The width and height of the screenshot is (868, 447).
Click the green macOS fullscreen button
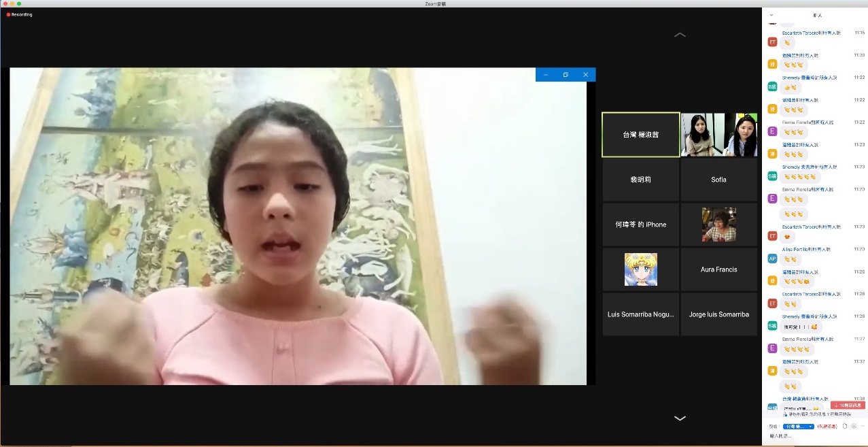(x=19, y=4)
